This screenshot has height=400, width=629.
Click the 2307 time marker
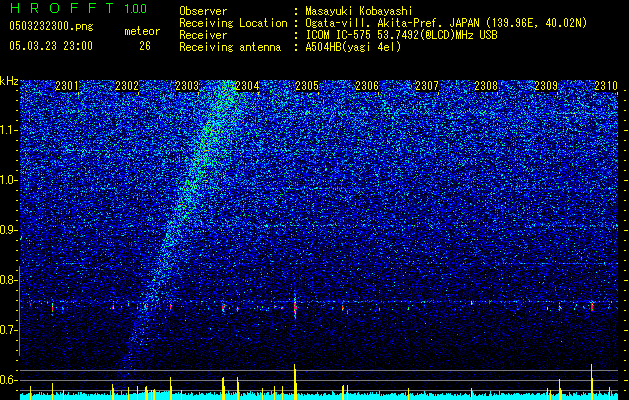tap(427, 85)
